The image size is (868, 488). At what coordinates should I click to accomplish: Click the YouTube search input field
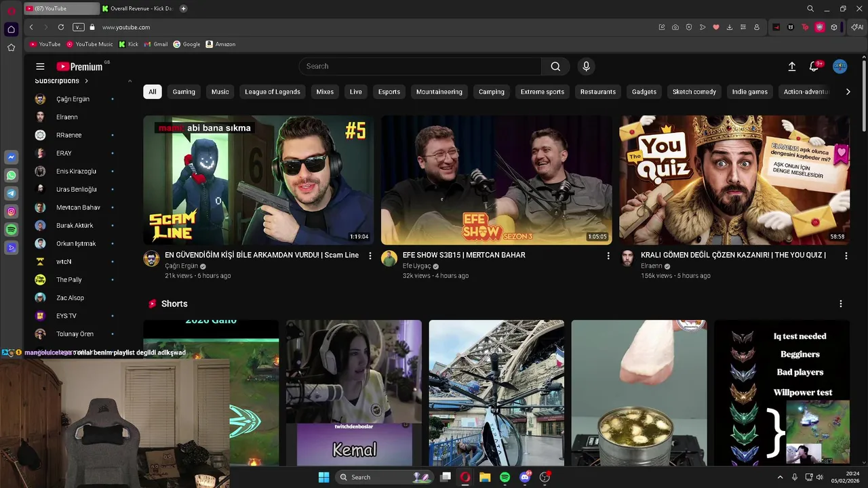coord(420,66)
